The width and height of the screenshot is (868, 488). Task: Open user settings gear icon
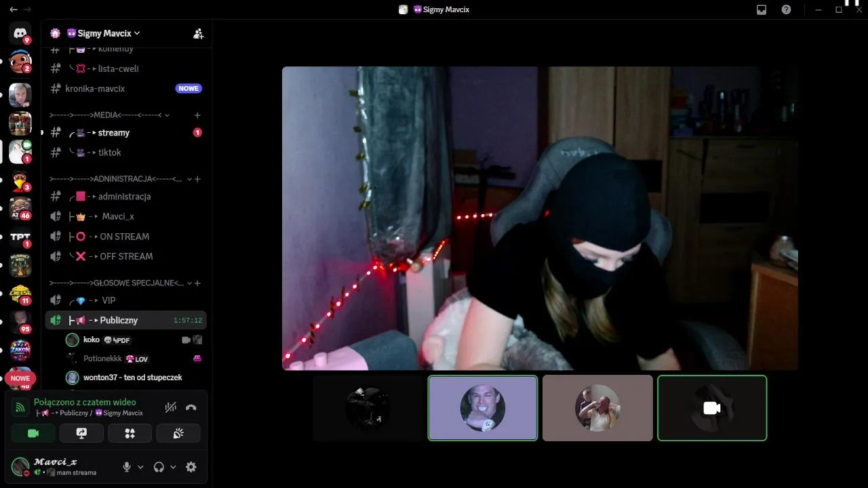(x=191, y=467)
